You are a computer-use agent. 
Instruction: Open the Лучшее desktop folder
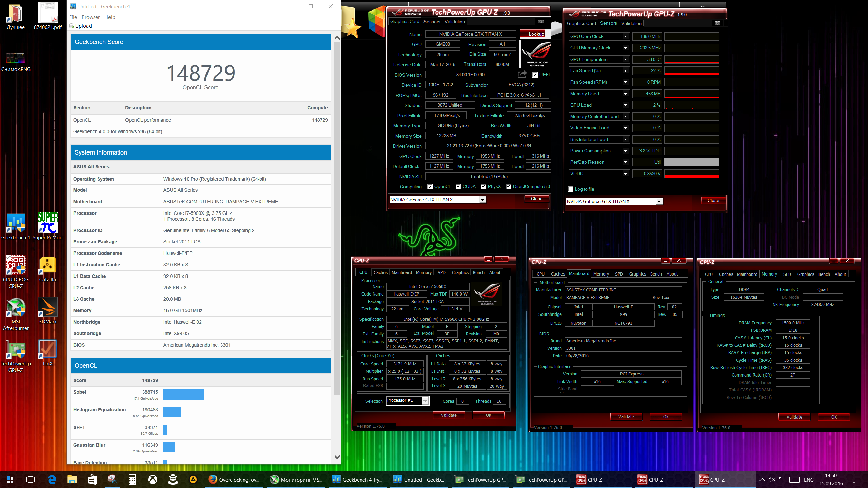point(16,16)
